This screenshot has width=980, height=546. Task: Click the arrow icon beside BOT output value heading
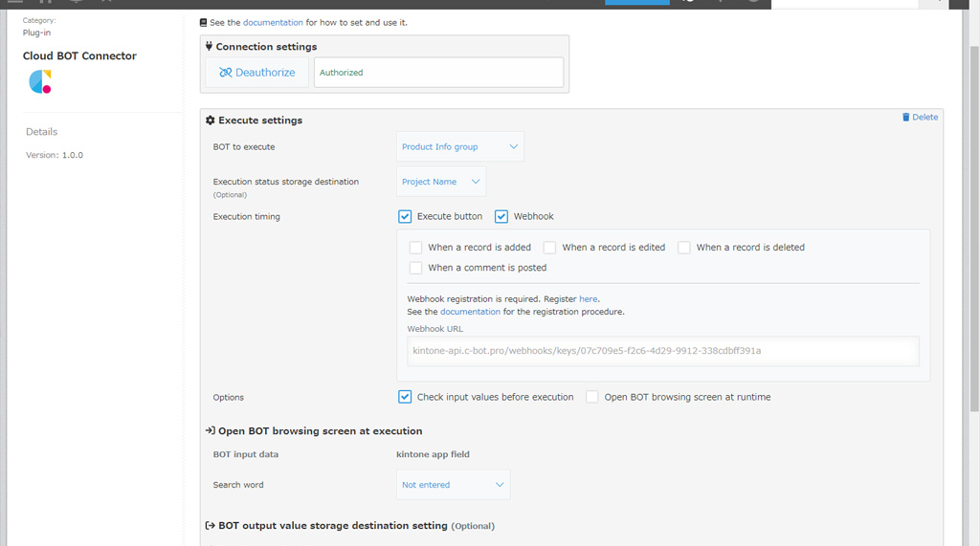210,525
